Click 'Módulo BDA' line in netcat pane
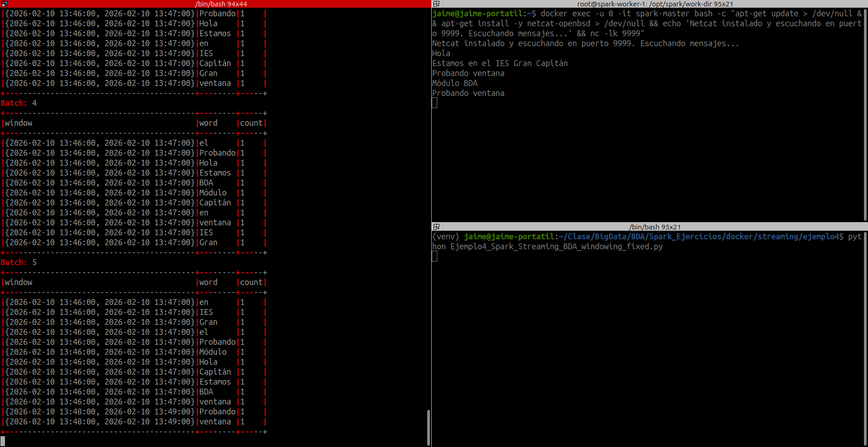This screenshot has width=868, height=447. [455, 83]
